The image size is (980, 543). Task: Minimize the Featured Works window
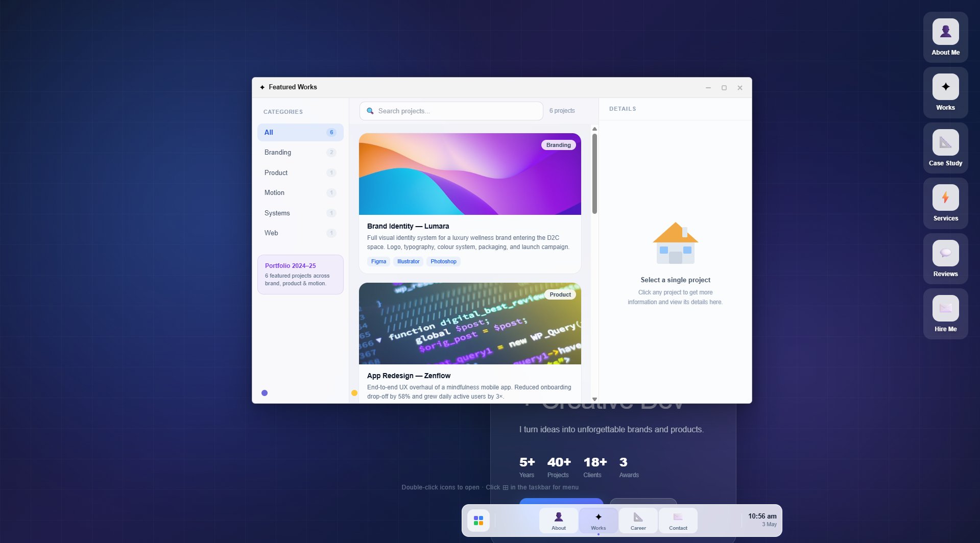pos(708,88)
